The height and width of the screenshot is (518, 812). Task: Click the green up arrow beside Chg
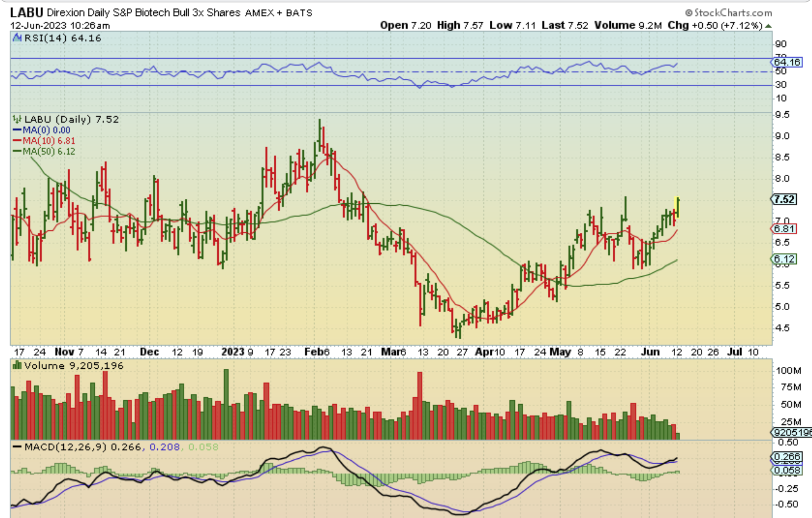[x=768, y=26]
